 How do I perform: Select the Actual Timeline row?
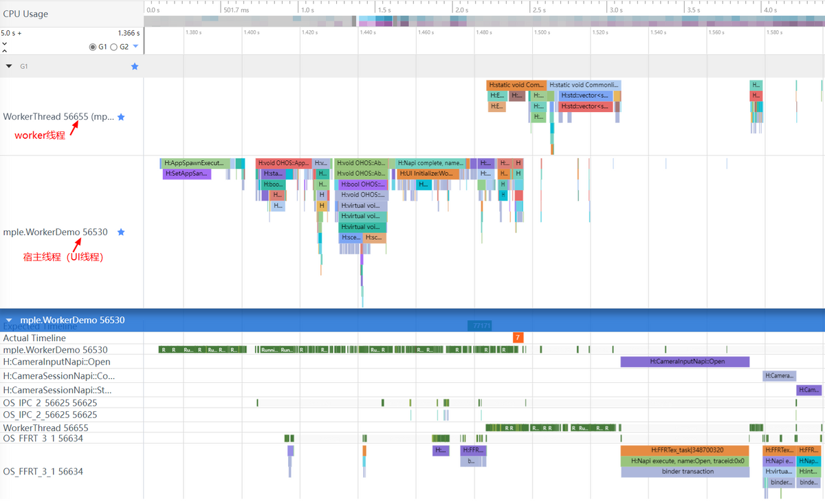pyautogui.click(x=34, y=338)
